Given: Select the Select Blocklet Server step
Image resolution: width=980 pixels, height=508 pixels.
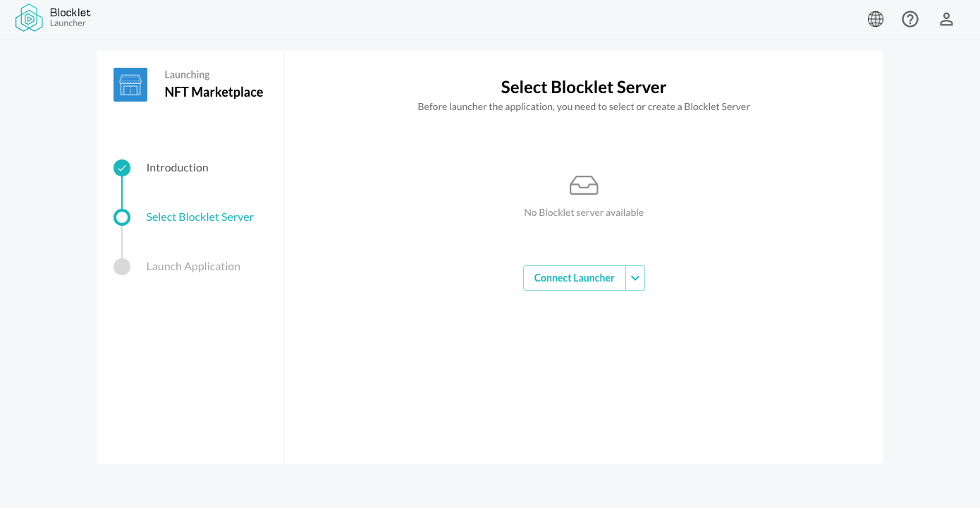Looking at the screenshot, I should click(200, 217).
